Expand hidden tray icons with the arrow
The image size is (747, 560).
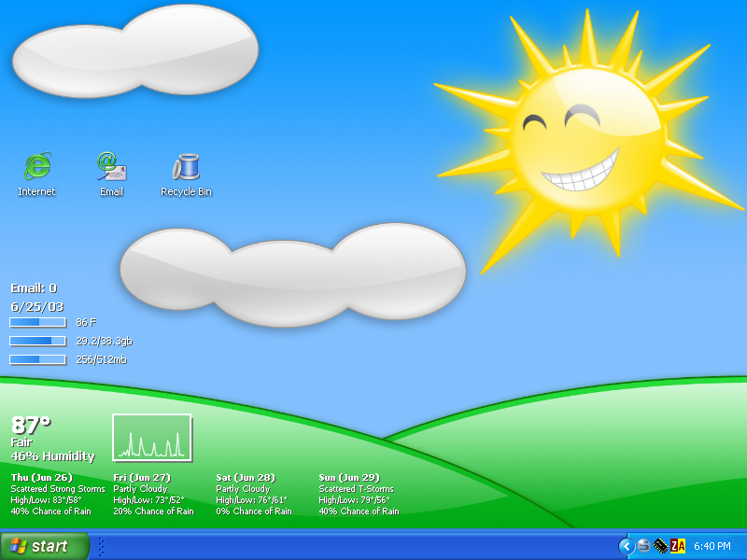click(627, 546)
